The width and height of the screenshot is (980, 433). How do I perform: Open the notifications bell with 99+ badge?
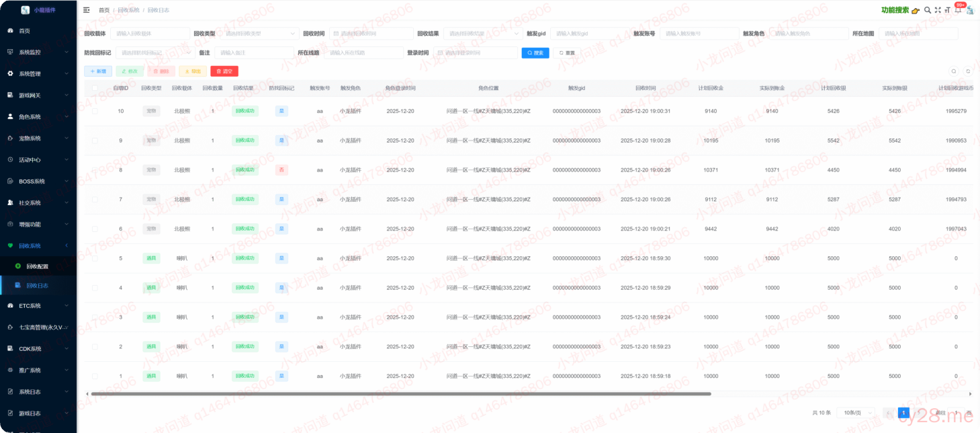pos(958,9)
